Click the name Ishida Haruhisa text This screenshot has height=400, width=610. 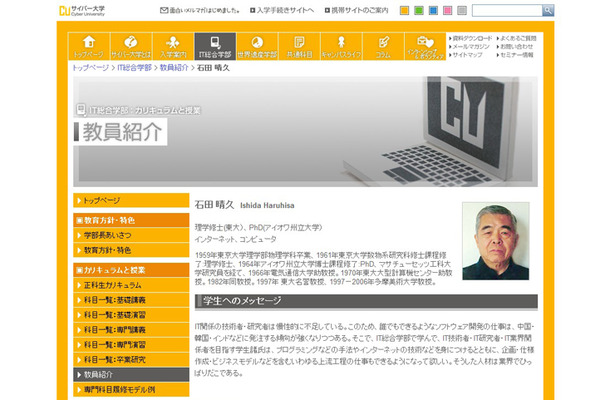click(267, 205)
